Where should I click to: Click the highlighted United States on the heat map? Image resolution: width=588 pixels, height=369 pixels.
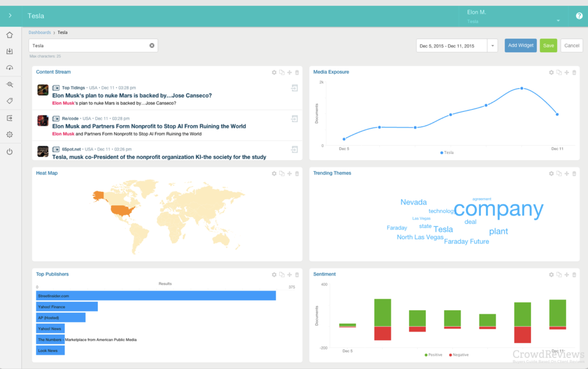(123, 210)
